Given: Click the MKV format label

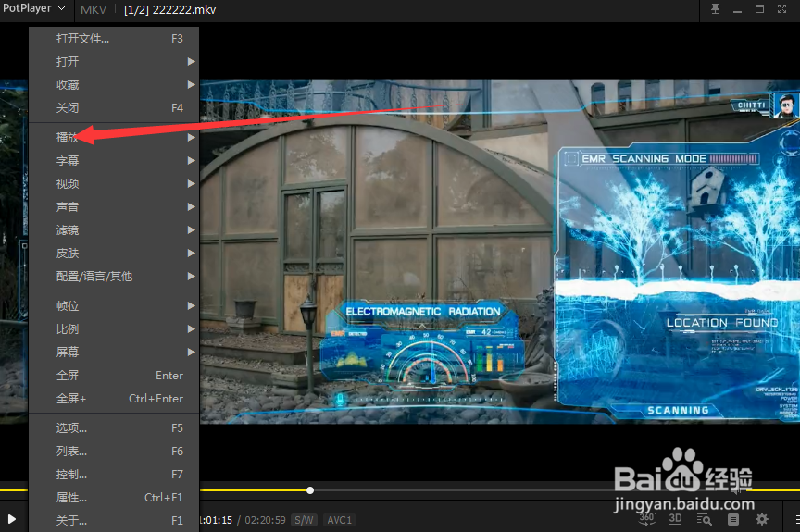Looking at the screenshot, I should (x=94, y=9).
